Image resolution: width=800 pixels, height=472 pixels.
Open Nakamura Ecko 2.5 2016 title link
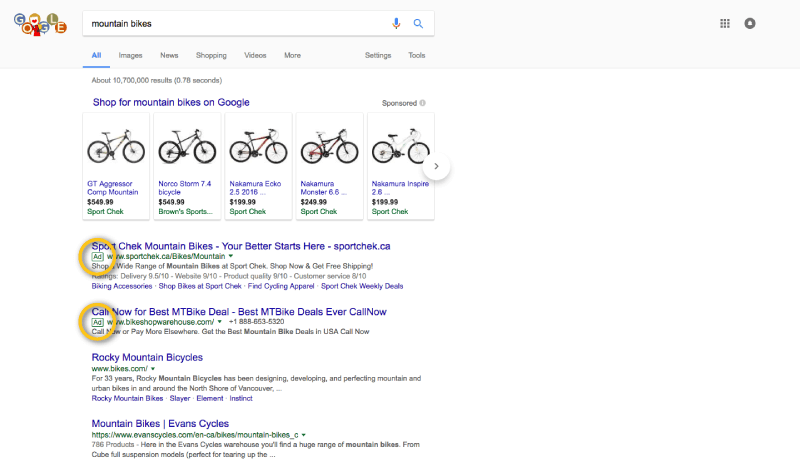pyautogui.click(x=255, y=188)
